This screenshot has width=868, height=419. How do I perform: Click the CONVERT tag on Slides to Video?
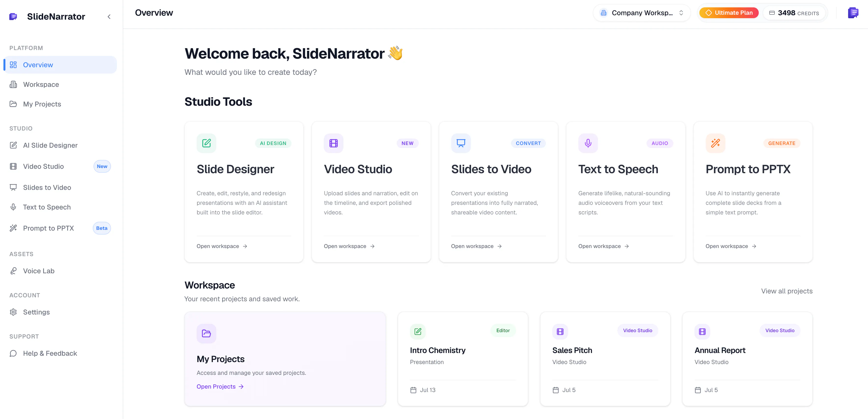pos(528,143)
